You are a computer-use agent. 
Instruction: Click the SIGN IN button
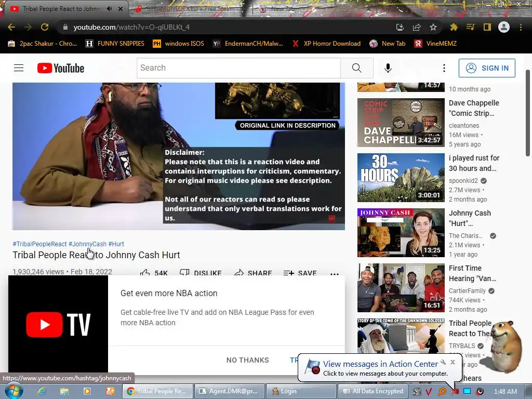[487, 68]
